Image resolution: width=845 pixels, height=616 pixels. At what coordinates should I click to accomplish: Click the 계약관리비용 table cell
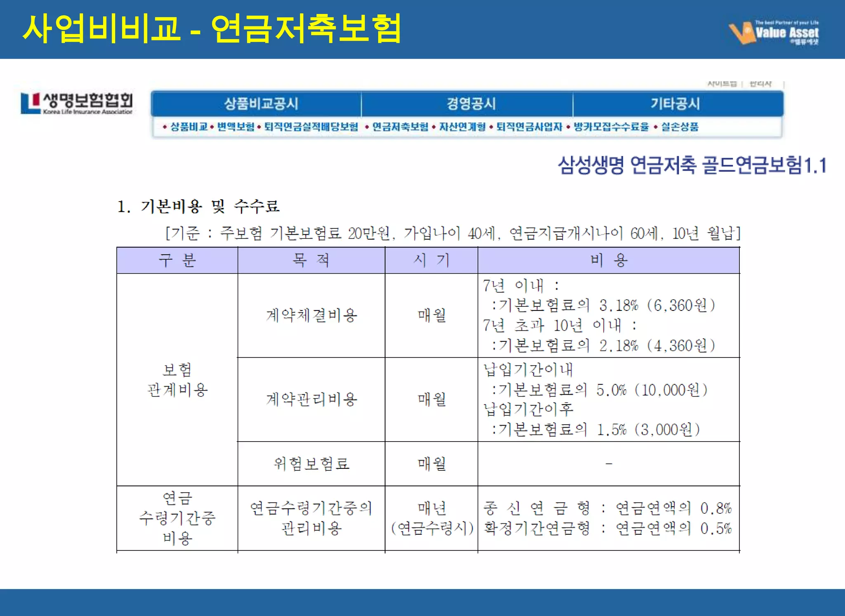click(x=312, y=399)
